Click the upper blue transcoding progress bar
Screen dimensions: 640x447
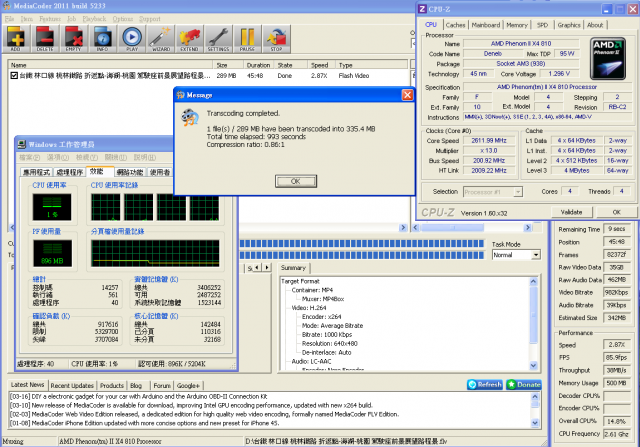click(361, 244)
